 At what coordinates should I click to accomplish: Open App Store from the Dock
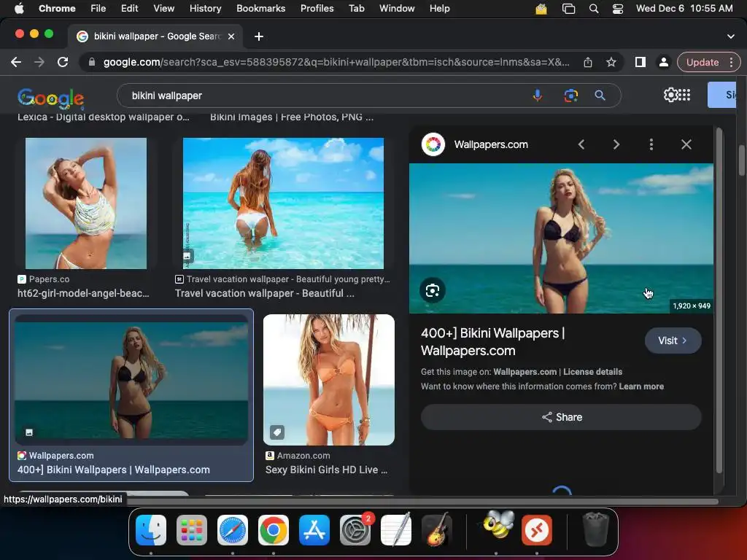(x=314, y=530)
